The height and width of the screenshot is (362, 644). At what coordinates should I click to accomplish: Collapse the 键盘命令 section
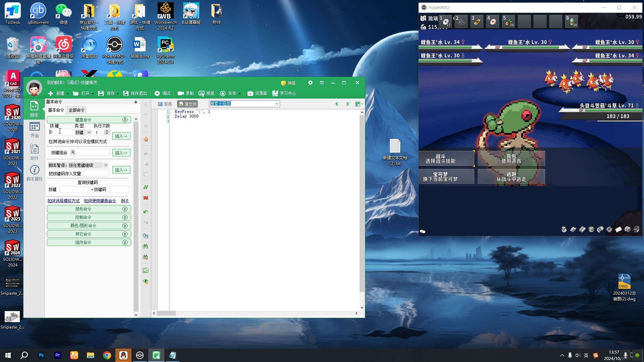coord(125,120)
